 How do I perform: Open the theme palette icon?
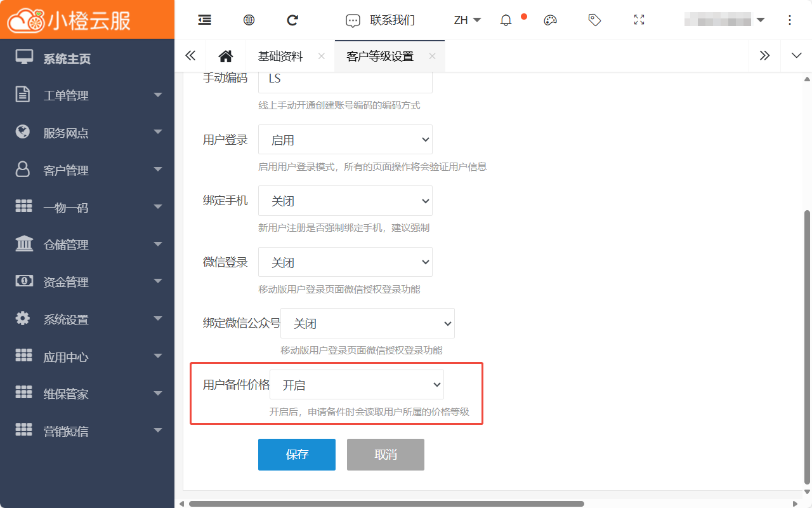550,20
